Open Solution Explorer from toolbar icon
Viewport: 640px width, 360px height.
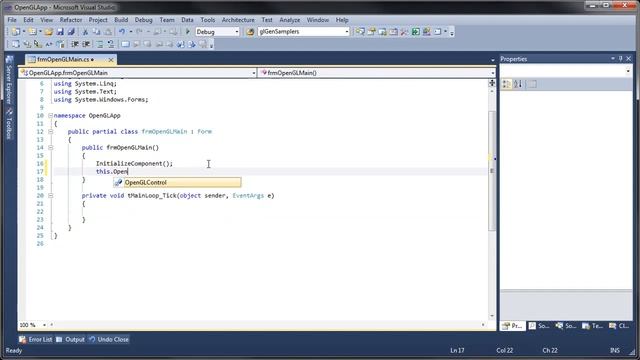click(x=360, y=32)
